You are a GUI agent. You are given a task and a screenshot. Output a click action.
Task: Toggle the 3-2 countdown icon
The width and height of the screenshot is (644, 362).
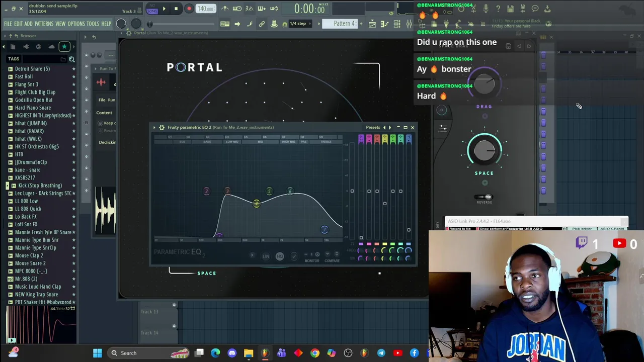249,9
